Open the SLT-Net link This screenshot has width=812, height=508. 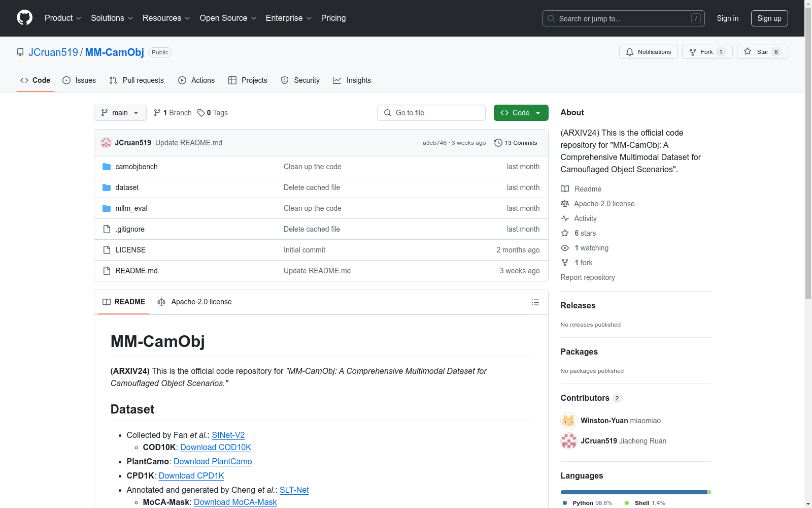pos(294,490)
